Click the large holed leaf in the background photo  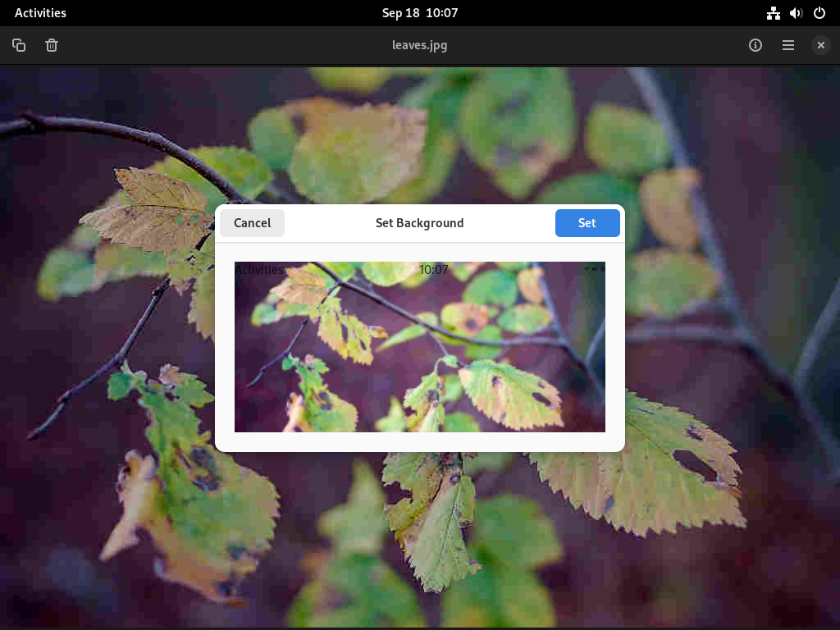pyautogui.click(x=637, y=463)
